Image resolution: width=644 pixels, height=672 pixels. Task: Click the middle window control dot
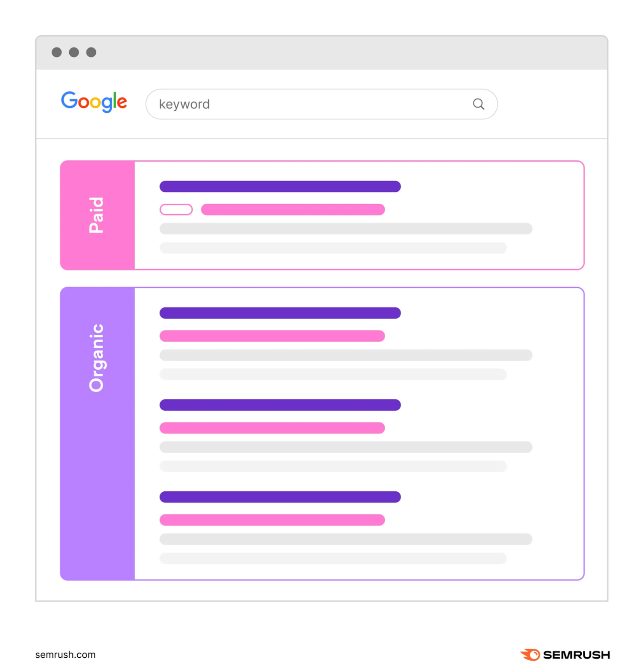pos(74,52)
